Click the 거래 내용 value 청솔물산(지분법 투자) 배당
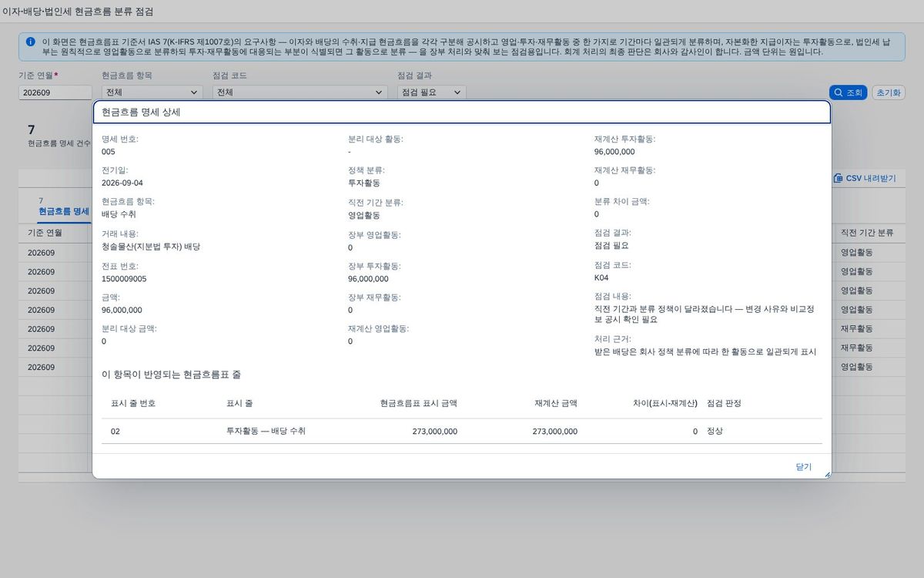The image size is (924, 578). (x=151, y=247)
